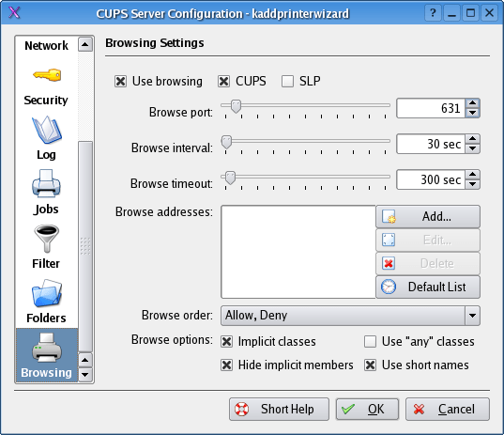Increase the Browse interval value

(x=472, y=139)
